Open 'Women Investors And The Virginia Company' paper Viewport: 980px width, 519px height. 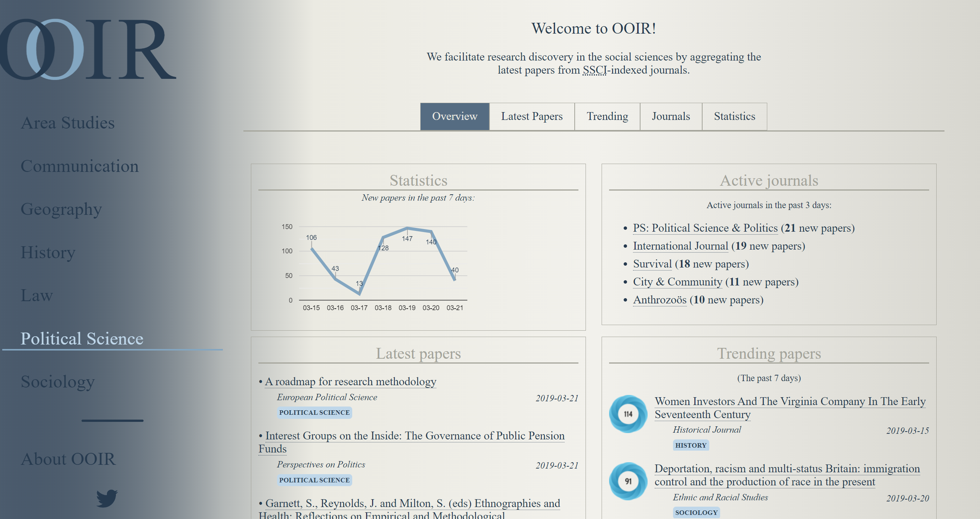[x=790, y=408]
